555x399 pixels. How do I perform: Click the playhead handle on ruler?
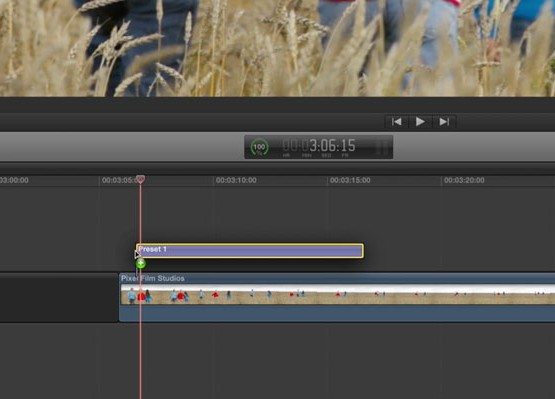pos(141,179)
